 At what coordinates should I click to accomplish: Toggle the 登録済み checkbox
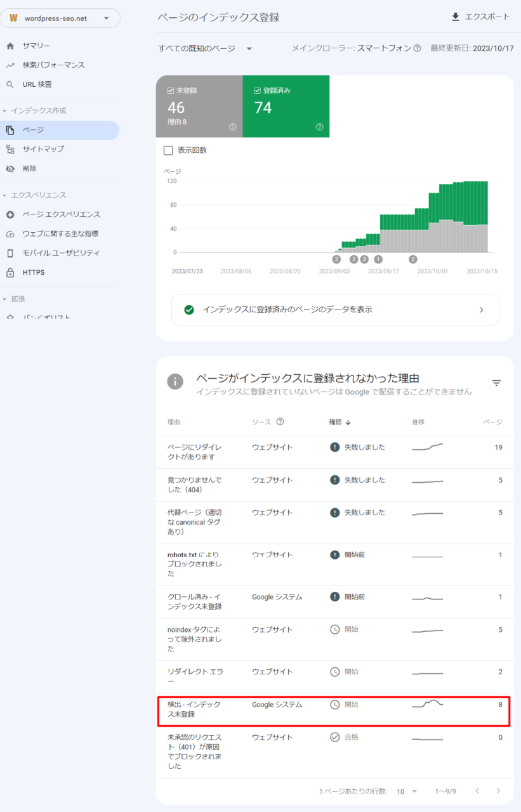(258, 91)
